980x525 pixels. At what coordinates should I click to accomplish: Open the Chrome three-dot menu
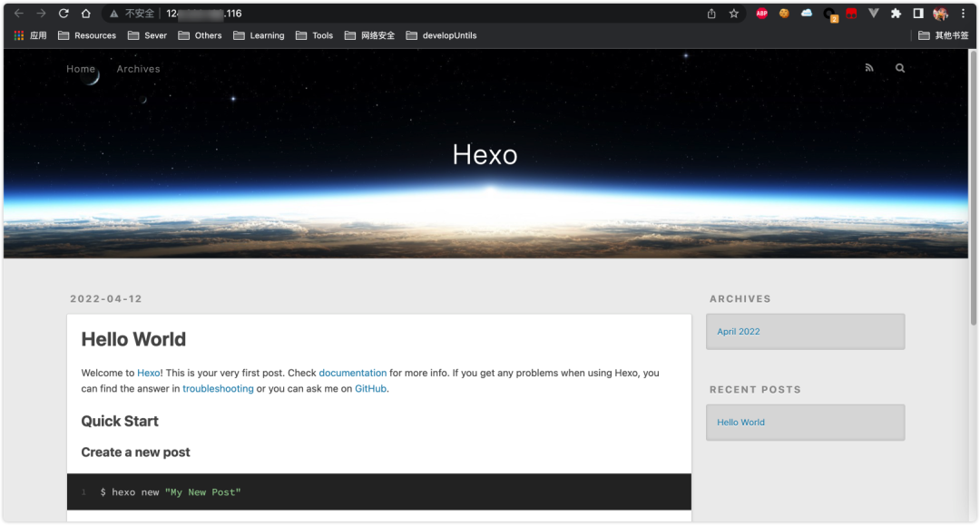tap(963, 13)
